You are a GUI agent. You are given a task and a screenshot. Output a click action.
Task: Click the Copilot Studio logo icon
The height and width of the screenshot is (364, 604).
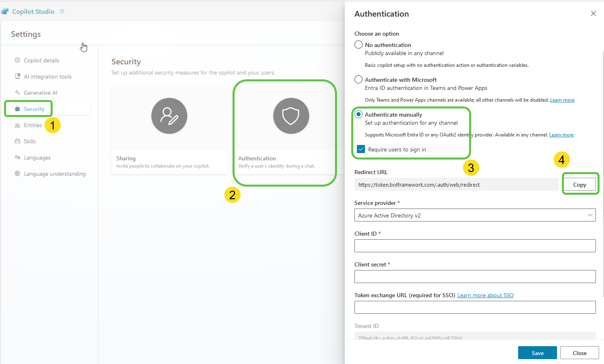[5, 11]
